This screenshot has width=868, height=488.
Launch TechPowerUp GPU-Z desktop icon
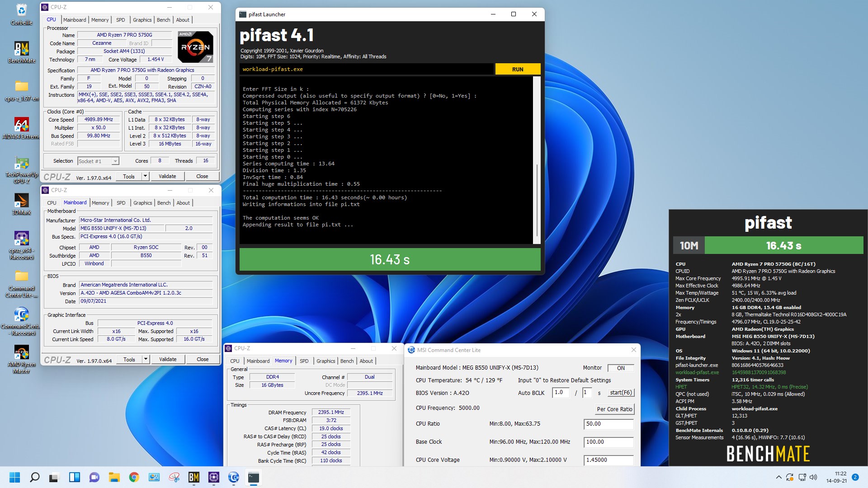21,169
